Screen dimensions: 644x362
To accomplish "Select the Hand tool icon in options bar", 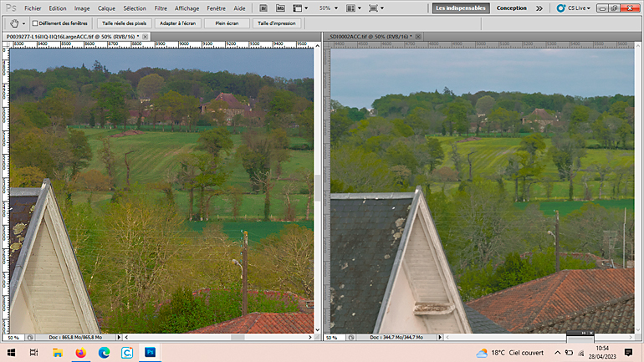I will (14, 23).
